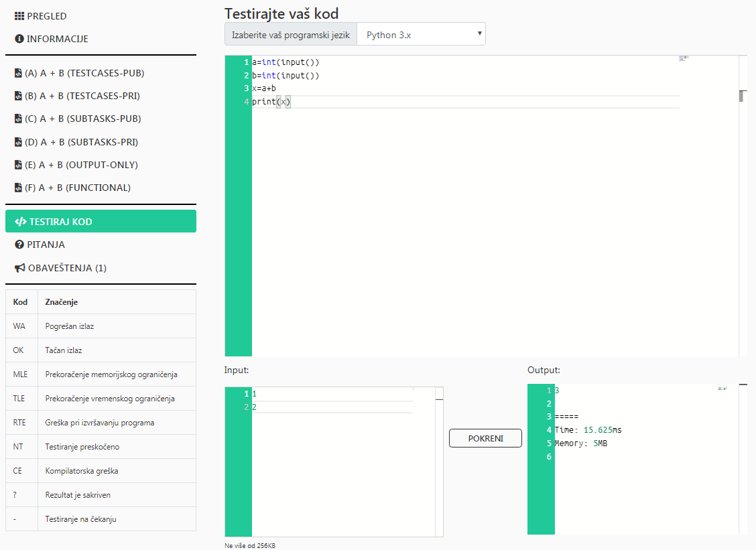
Task: Click code brackets icon in TESTIRAJ KOD
Action: pyautogui.click(x=21, y=222)
